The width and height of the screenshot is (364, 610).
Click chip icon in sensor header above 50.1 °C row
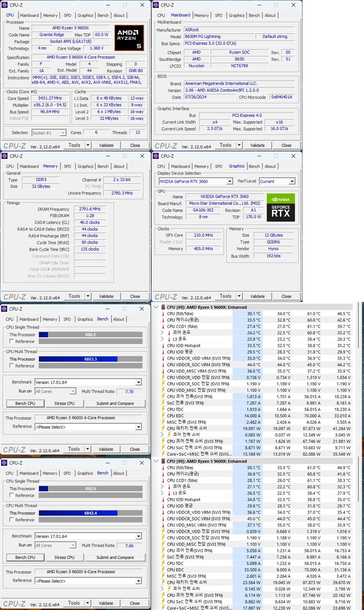(164, 461)
